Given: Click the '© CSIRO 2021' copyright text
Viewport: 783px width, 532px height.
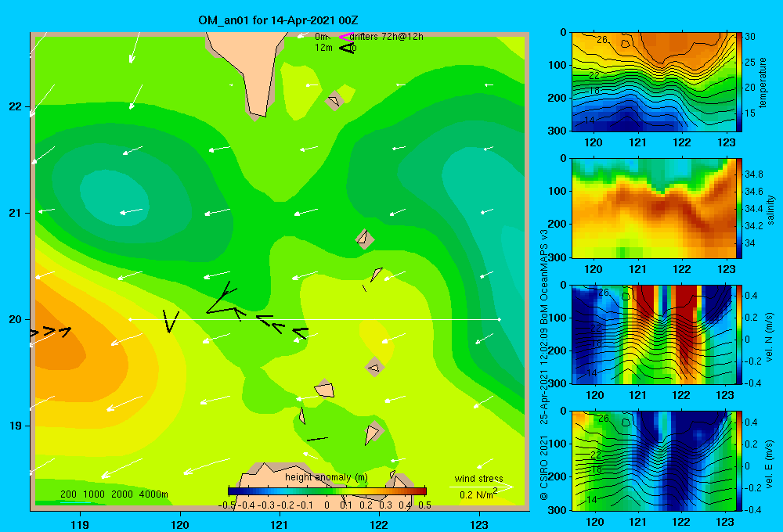Looking at the screenshot, I should pos(544,468).
